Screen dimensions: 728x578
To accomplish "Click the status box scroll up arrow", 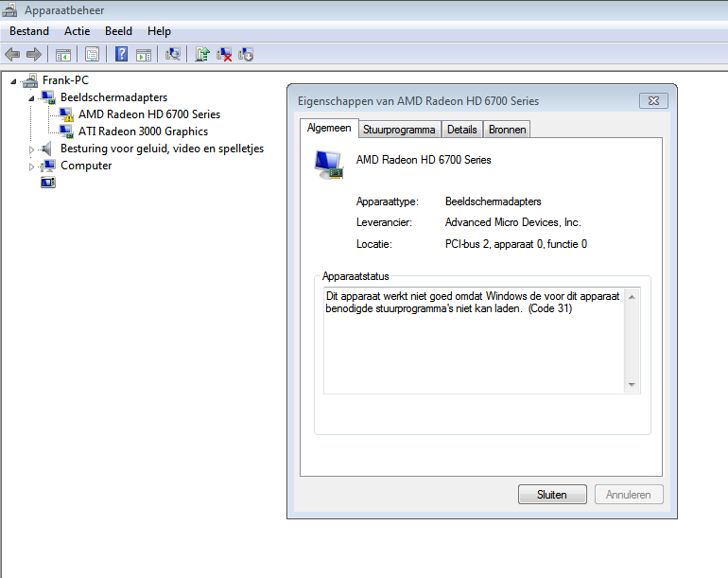I will tap(632, 296).
